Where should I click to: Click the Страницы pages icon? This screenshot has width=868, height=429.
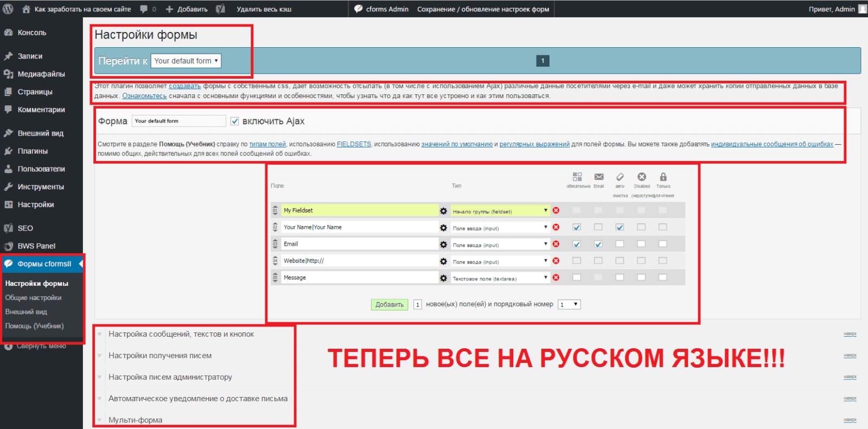pyautogui.click(x=9, y=92)
